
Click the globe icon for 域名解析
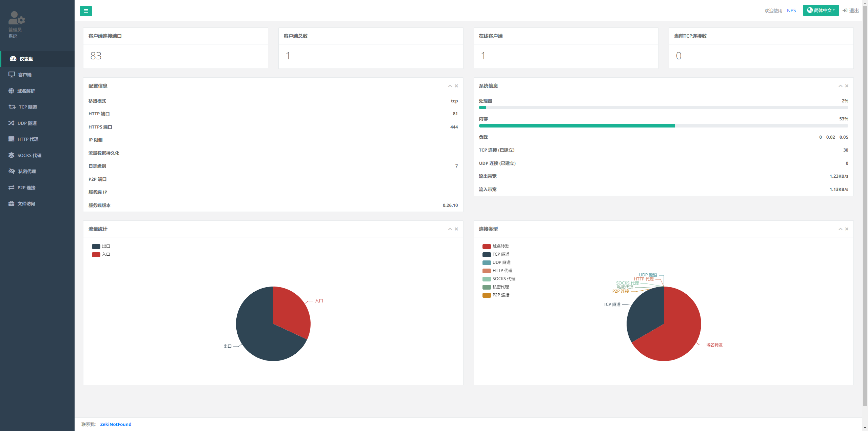pos(11,91)
